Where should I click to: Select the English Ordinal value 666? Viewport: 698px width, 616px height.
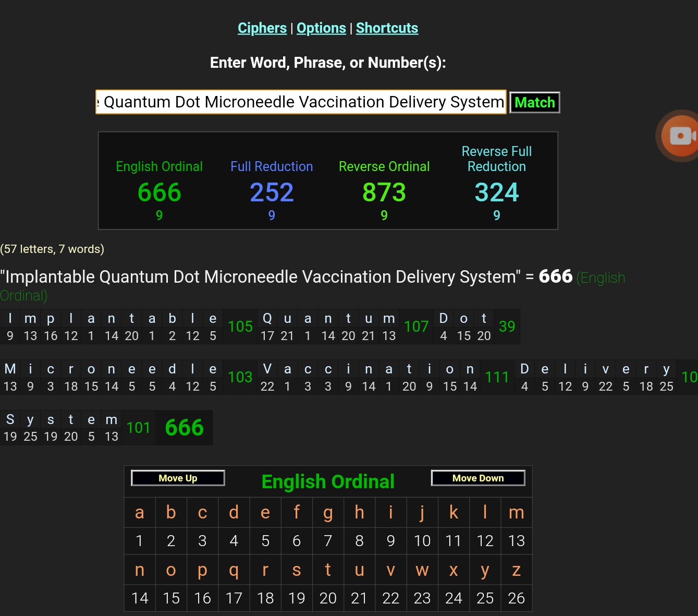(160, 192)
